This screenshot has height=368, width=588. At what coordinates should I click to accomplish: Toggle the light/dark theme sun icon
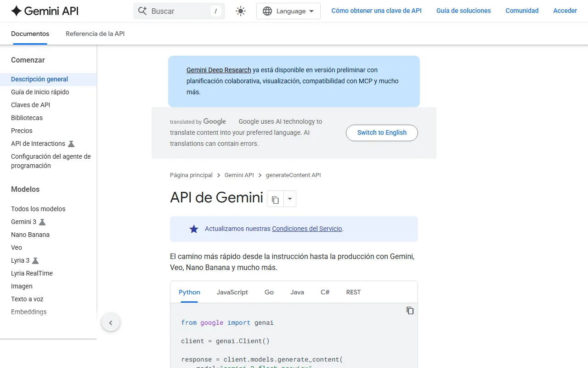[x=241, y=11]
